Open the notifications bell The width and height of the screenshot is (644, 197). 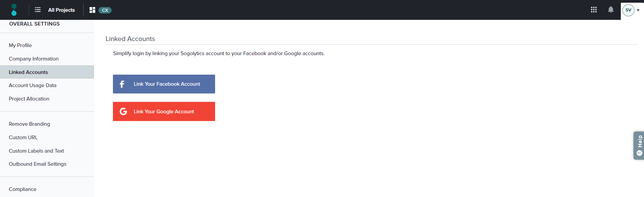coord(611,10)
